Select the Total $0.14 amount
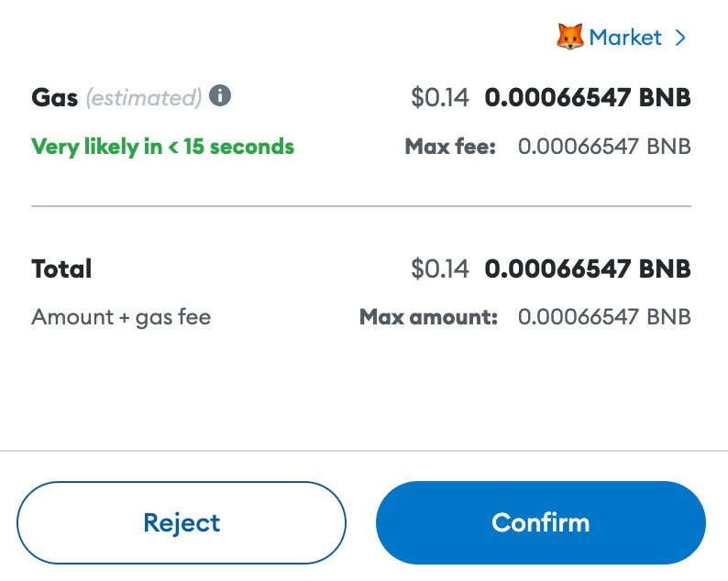Screen dimensions: 728x581 tap(439, 269)
